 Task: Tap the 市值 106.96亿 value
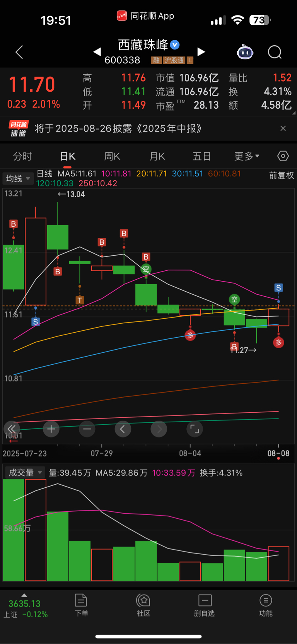[199, 78]
